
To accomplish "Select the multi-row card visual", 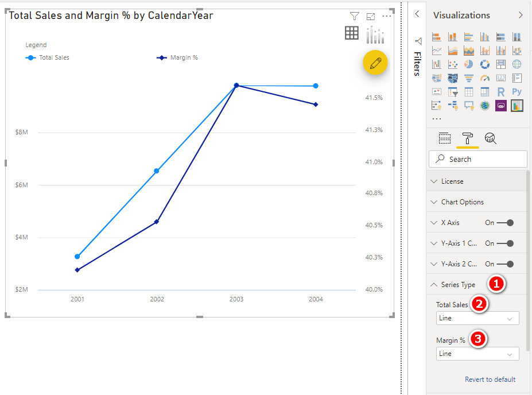I will coord(517,78).
